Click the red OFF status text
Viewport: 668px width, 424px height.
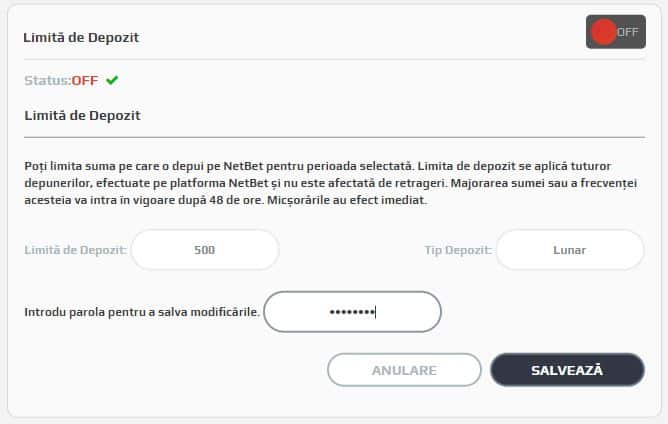(x=85, y=80)
